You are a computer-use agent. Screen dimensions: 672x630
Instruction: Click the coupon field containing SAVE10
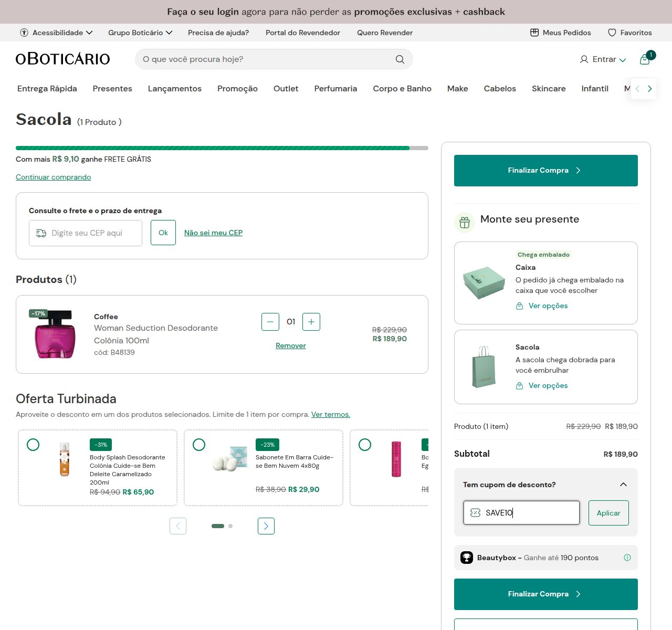(521, 513)
